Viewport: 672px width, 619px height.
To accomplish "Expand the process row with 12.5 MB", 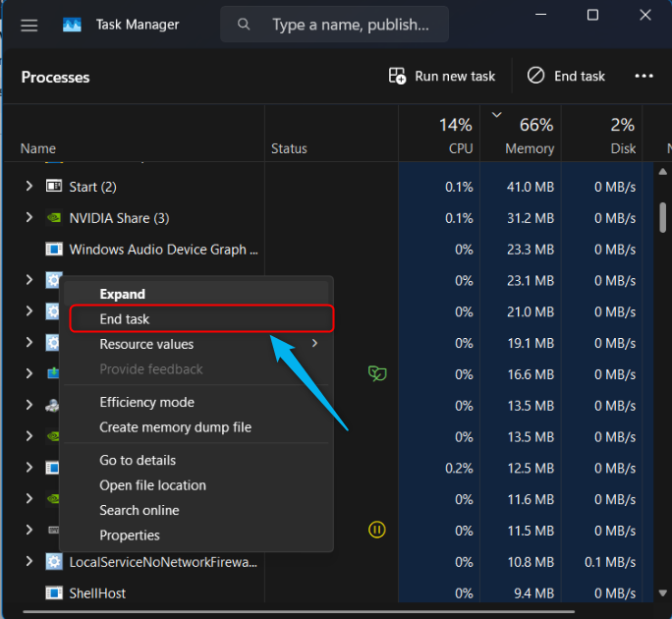I will 28,468.
